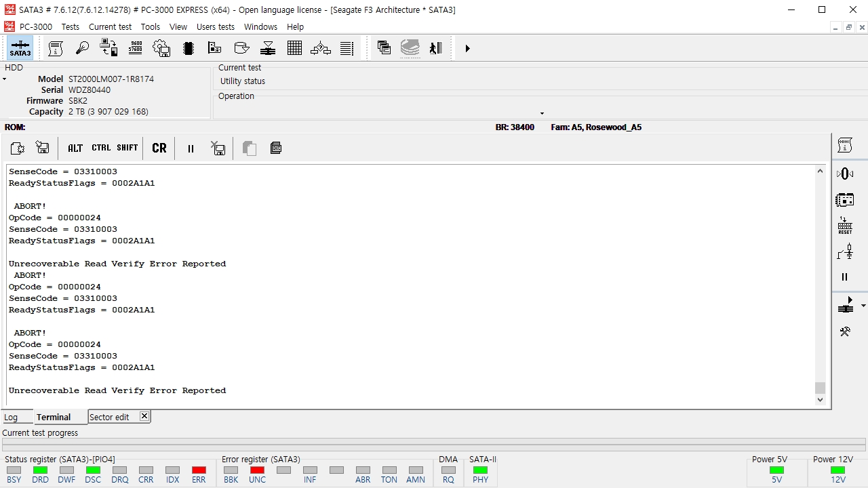Click the flowchart diagram icon
This screenshot has width=868, height=488.
pos(321,48)
